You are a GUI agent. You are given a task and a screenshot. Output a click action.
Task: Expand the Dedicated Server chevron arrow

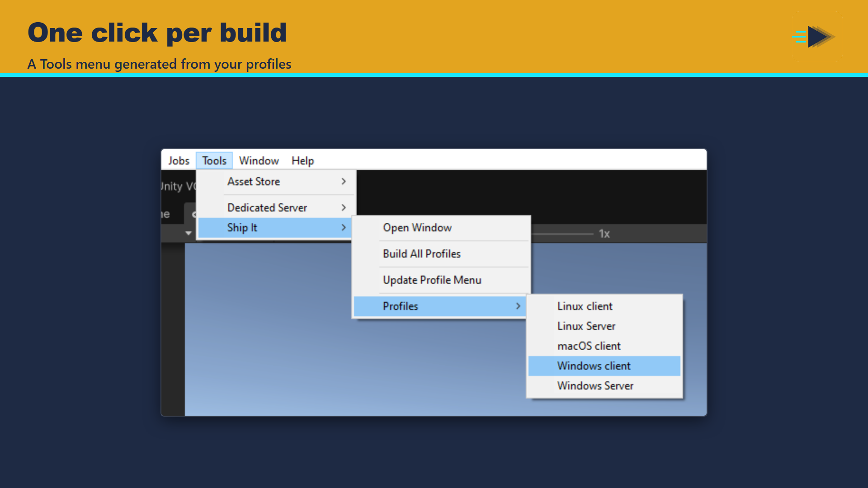344,208
